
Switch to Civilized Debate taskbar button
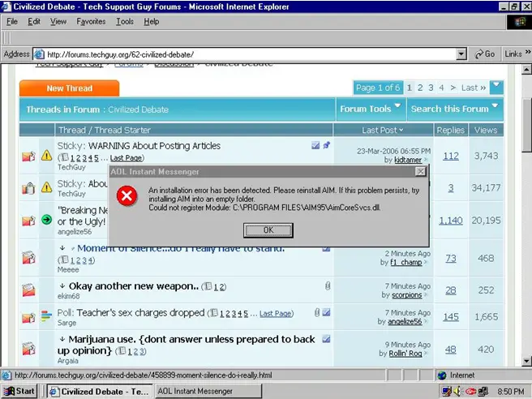[x=100, y=391]
